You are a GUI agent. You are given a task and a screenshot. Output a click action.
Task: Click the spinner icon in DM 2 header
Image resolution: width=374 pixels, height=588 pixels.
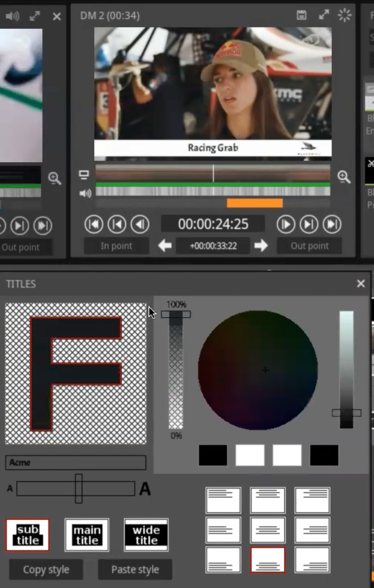[344, 15]
